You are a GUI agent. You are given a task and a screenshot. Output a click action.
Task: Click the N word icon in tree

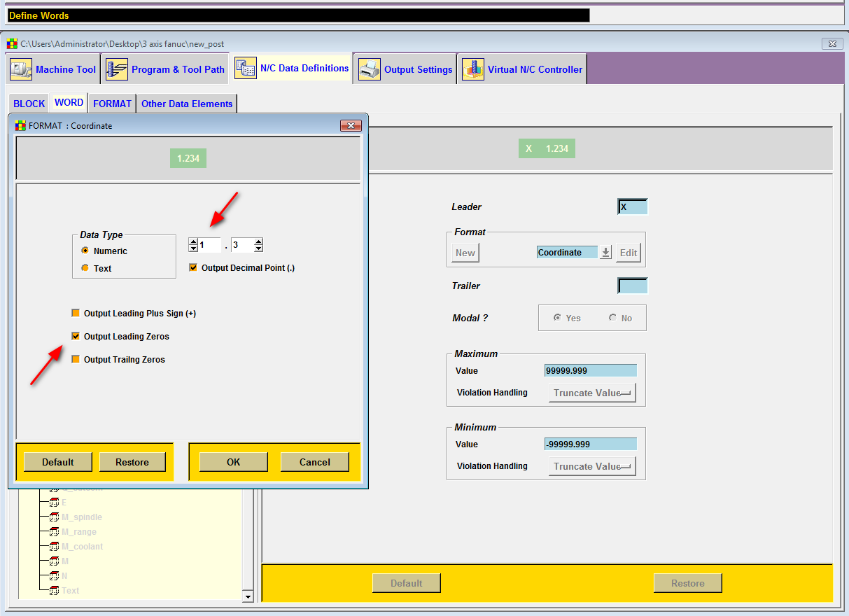click(x=54, y=576)
